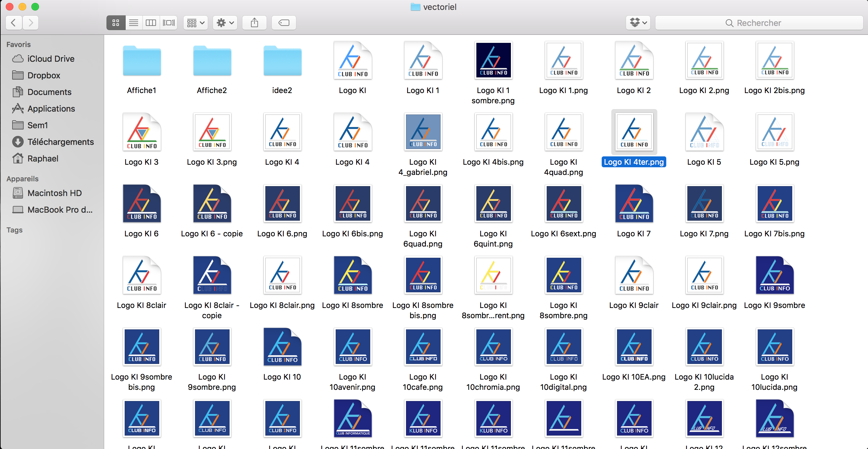Switch to column view mode
Screen dimensions: 868x449
(151, 23)
